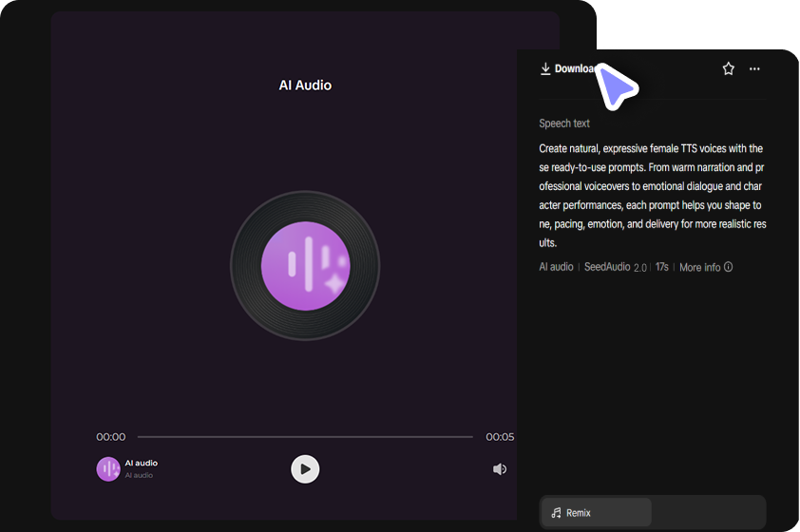The image size is (800, 532).
Task: Click the Speech text label
Action: [x=564, y=123]
